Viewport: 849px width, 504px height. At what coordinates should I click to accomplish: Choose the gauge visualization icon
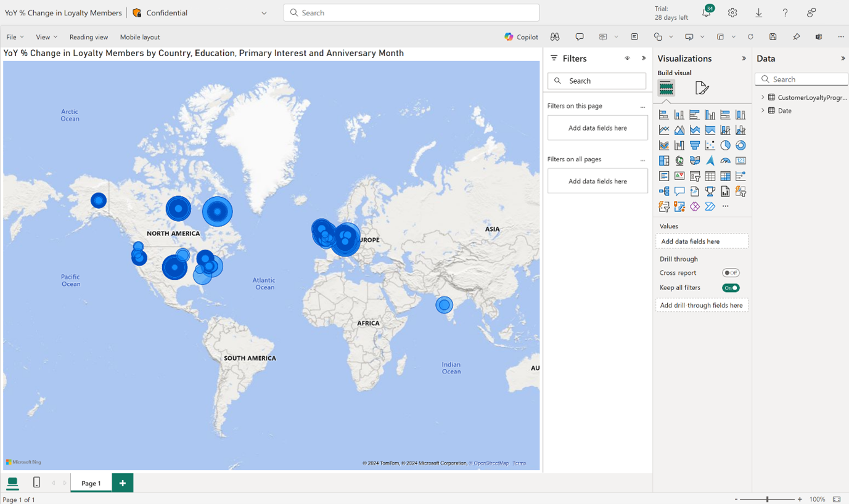[725, 161]
